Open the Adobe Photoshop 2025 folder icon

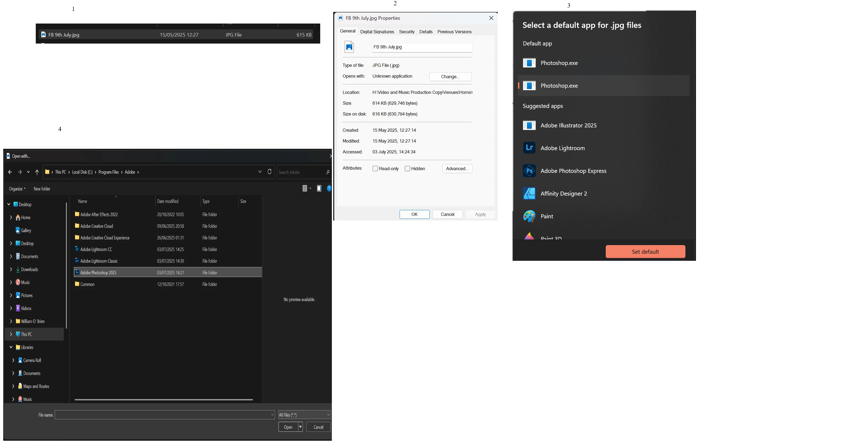(x=77, y=272)
